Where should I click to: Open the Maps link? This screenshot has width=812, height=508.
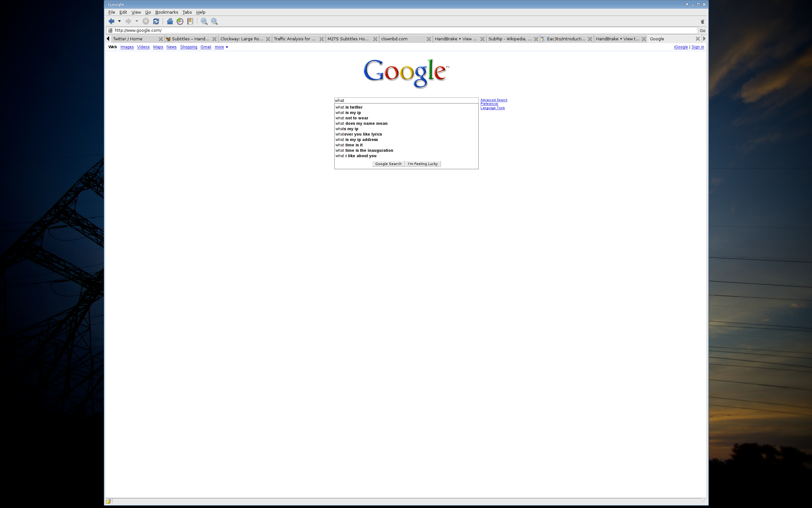coord(158,47)
